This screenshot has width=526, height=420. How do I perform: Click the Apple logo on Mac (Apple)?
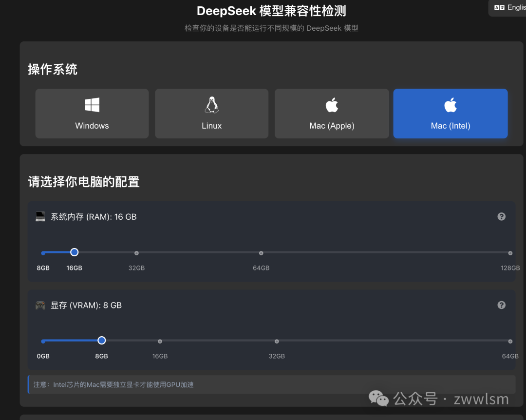pyautogui.click(x=332, y=105)
